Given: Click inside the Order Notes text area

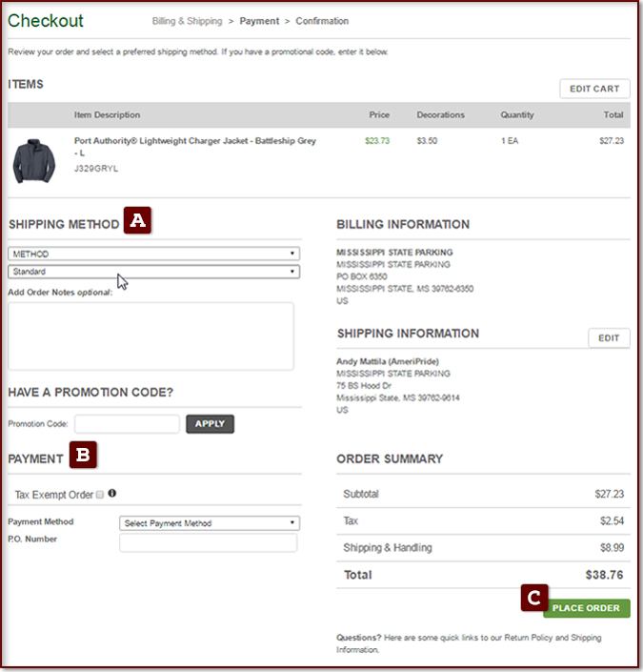Looking at the screenshot, I should tap(151, 336).
